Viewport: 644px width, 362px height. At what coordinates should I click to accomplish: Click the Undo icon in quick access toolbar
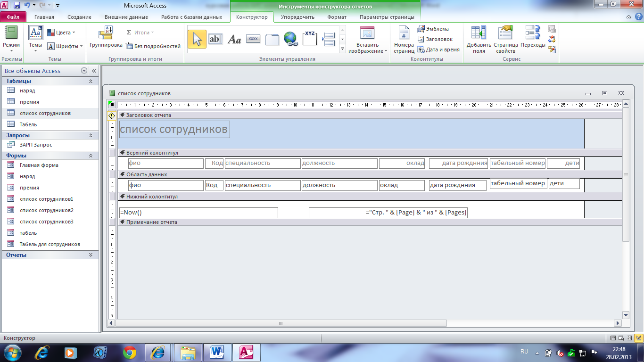(27, 5)
